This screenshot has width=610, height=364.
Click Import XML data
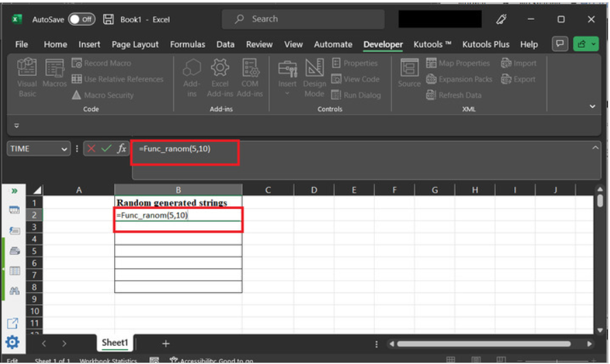click(518, 63)
